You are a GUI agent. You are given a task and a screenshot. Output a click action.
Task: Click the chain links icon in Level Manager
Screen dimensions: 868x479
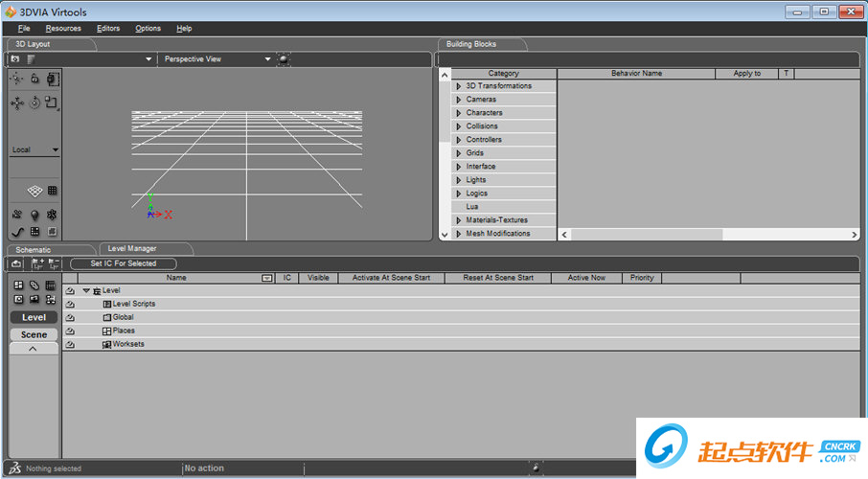click(34, 285)
